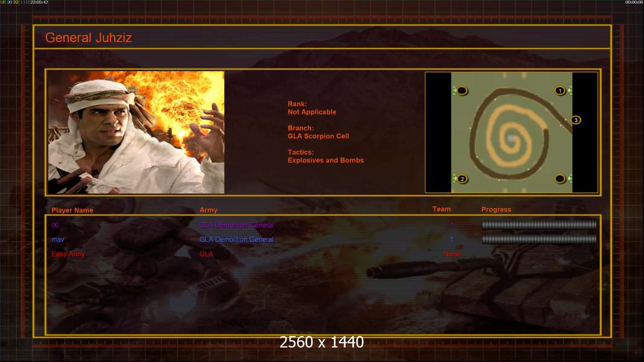Click the Rank label

click(297, 104)
